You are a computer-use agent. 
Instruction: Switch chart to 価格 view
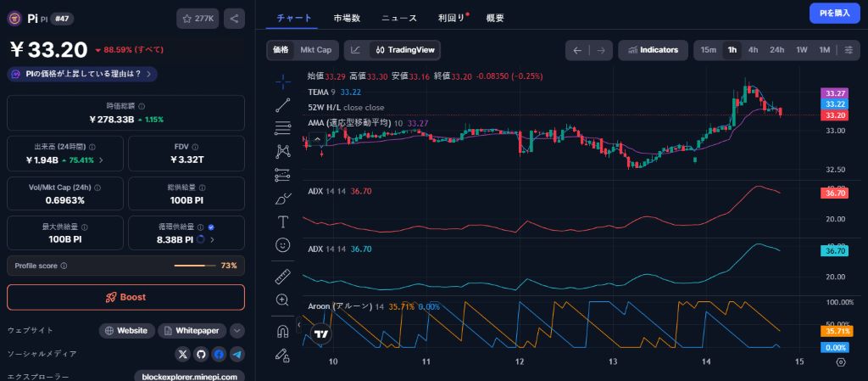(281, 50)
